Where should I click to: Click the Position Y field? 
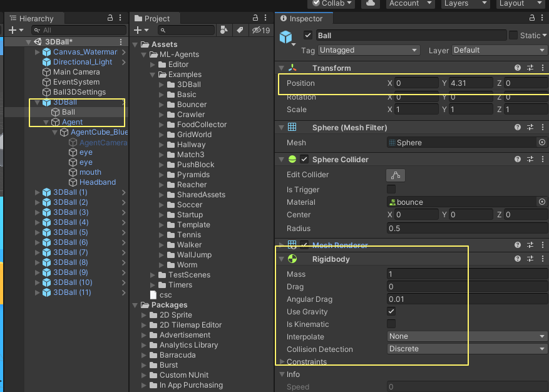471,83
